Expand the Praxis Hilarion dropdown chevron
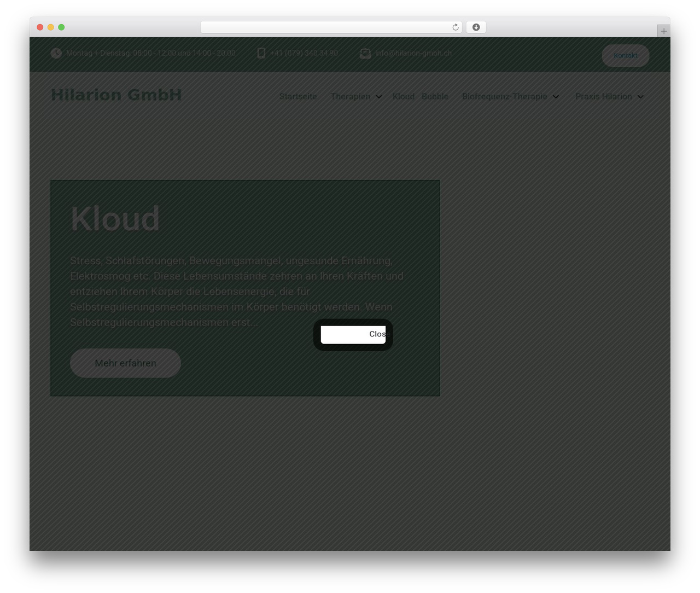The image size is (700, 593). pos(640,97)
